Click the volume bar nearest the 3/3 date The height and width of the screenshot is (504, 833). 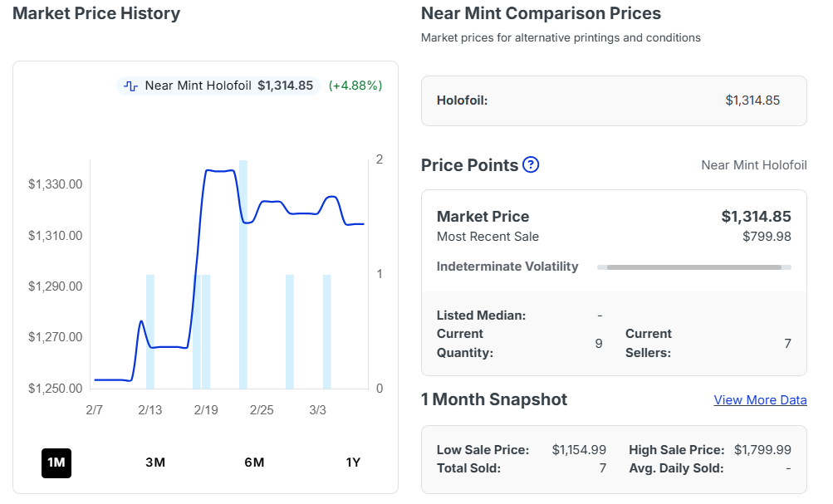327,332
